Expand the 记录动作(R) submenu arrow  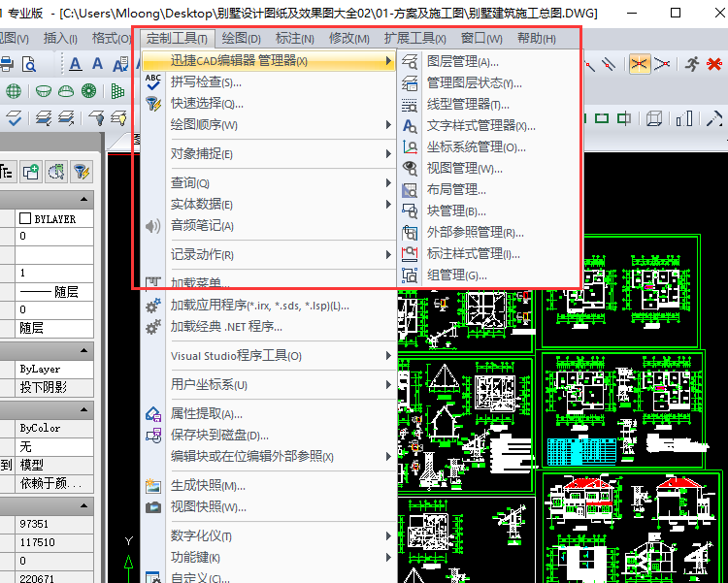coord(388,255)
